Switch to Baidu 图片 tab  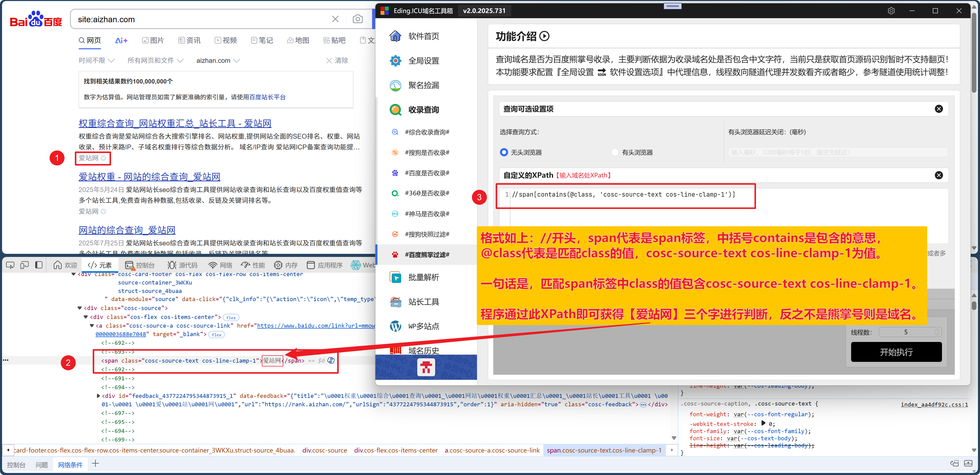coord(153,40)
